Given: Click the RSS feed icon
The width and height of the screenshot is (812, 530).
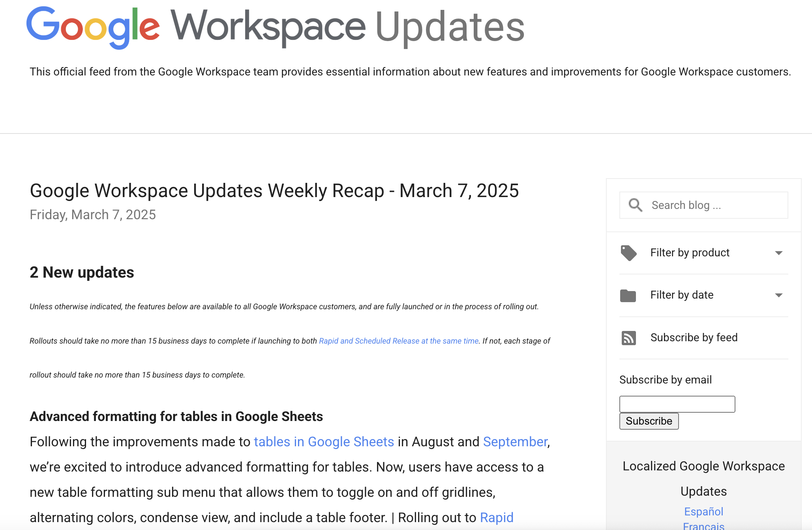Looking at the screenshot, I should click(x=629, y=338).
